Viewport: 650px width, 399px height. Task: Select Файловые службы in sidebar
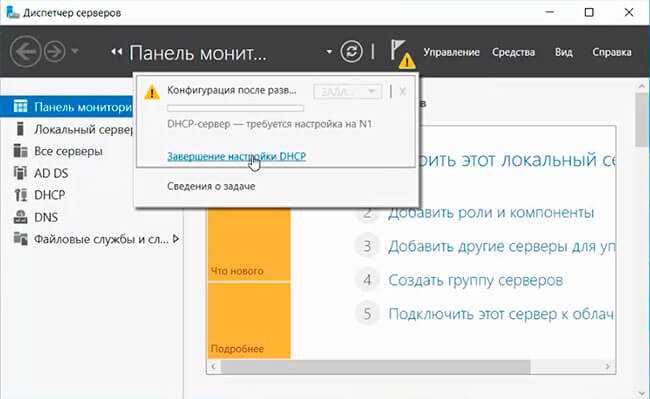pyautogui.click(x=101, y=239)
